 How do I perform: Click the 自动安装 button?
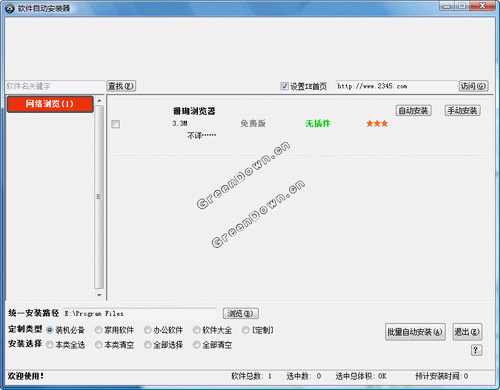pyautogui.click(x=413, y=110)
